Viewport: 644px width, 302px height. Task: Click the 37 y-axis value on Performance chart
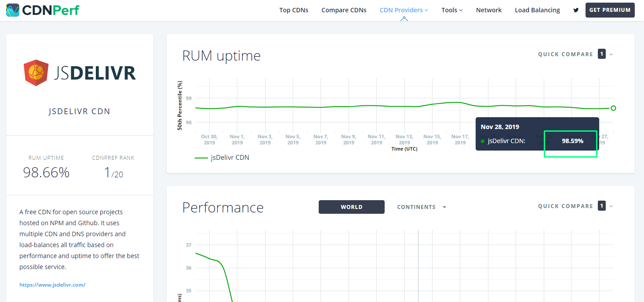[189, 245]
